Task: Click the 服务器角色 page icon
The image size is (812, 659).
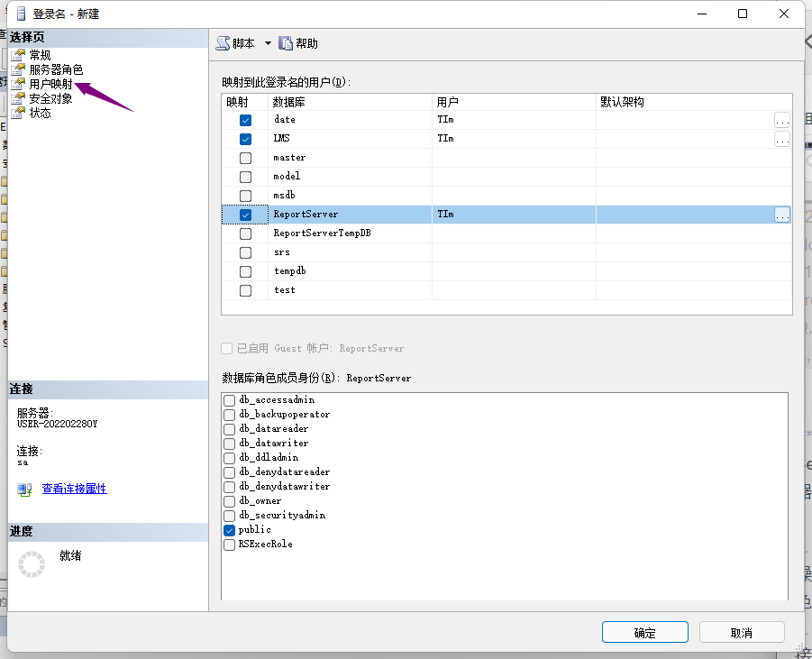Action: (18, 69)
